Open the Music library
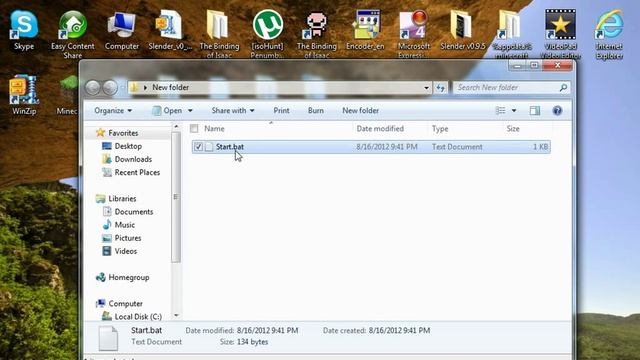 124,224
